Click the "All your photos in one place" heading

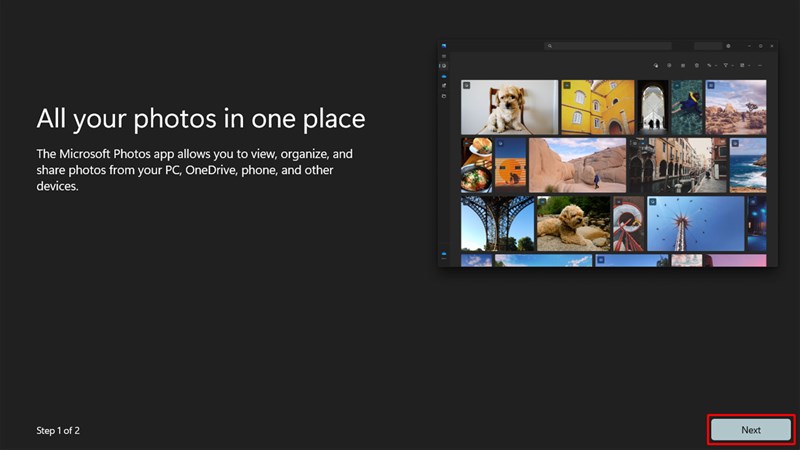201,119
